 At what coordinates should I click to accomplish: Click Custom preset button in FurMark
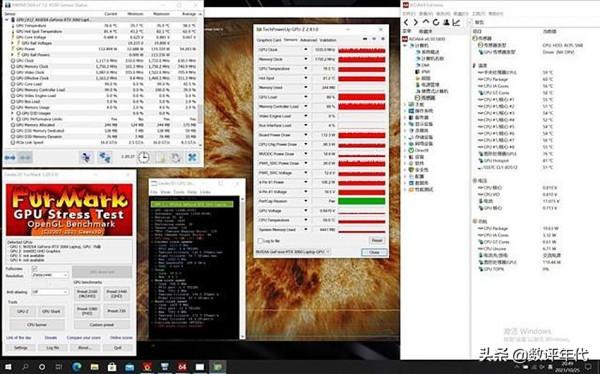point(102,325)
